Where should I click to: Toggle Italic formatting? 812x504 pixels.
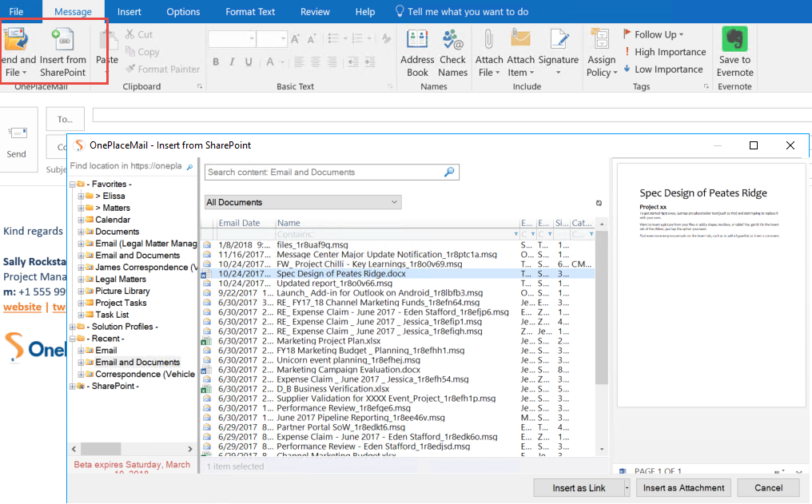(232, 62)
